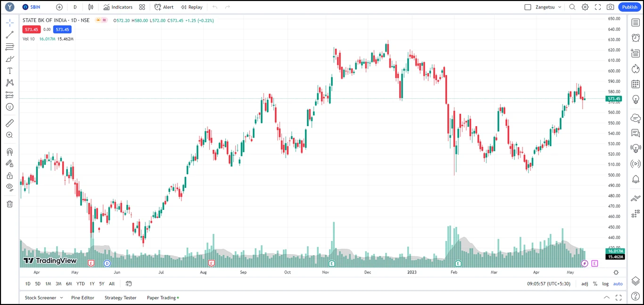Toggle adj adjusted data option

point(585,284)
